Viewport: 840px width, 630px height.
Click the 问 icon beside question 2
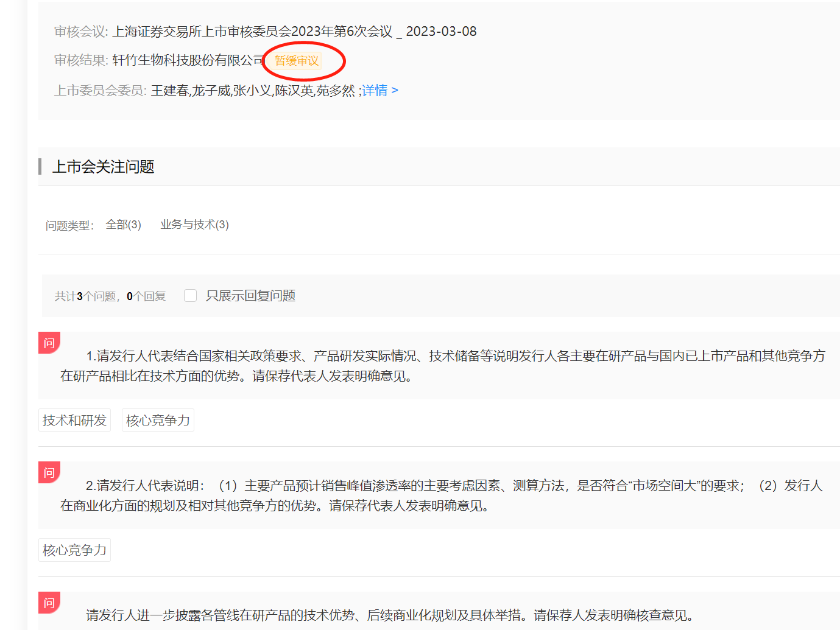49,472
